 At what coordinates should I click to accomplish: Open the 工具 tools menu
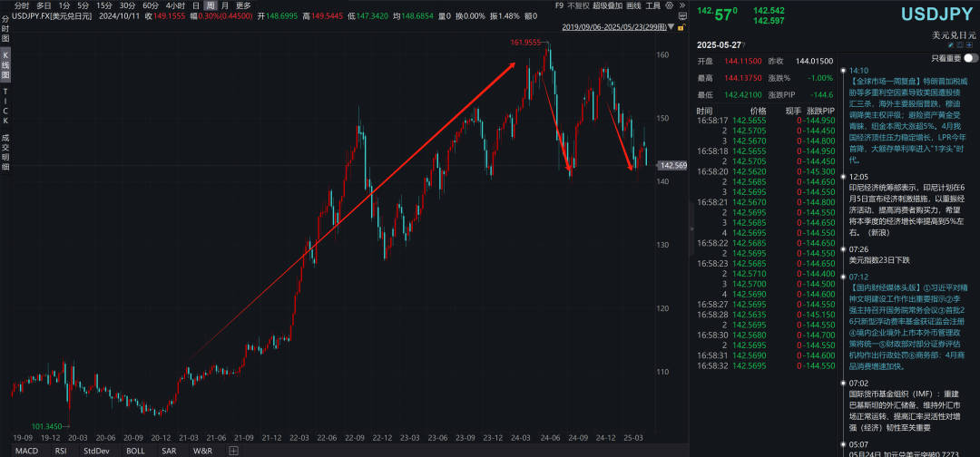(x=653, y=5)
